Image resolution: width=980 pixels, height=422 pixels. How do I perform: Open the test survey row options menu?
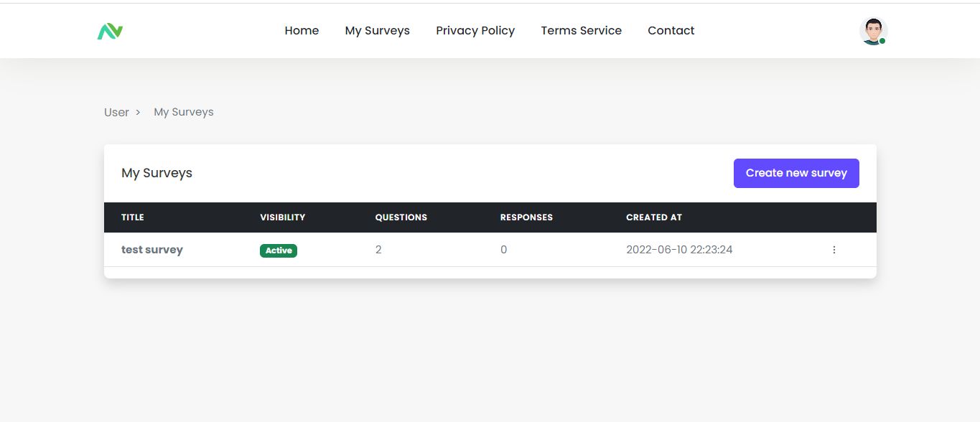tap(834, 250)
